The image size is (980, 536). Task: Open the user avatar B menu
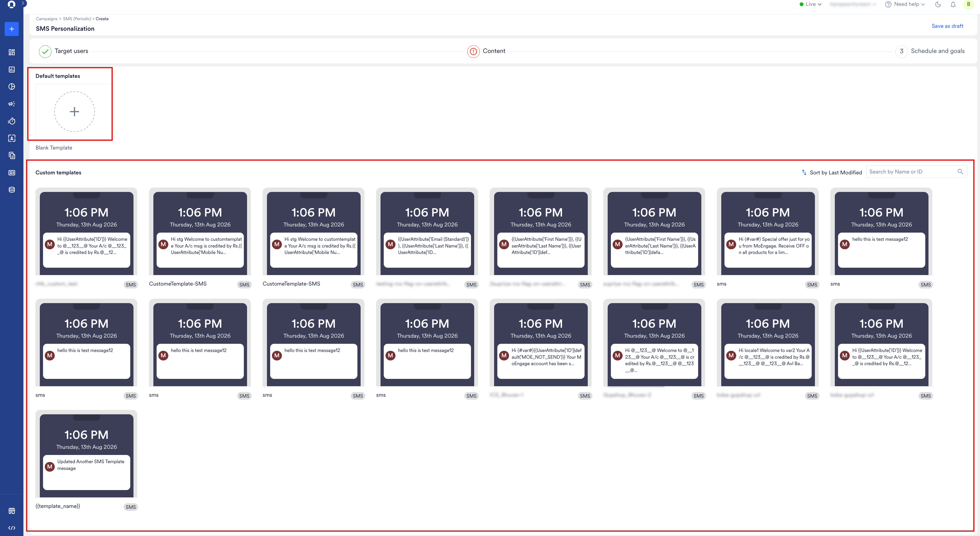[969, 4]
